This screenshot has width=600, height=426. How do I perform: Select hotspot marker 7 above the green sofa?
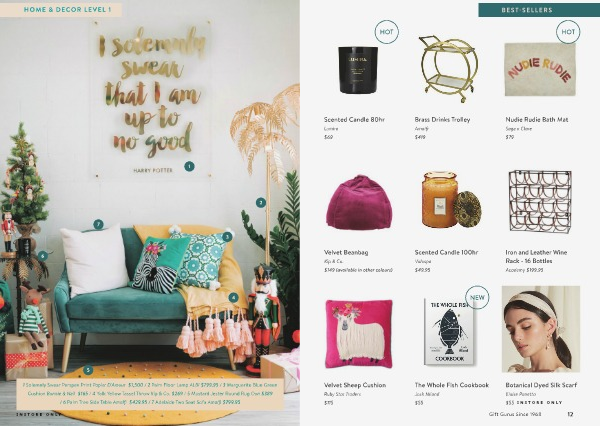click(x=98, y=224)
